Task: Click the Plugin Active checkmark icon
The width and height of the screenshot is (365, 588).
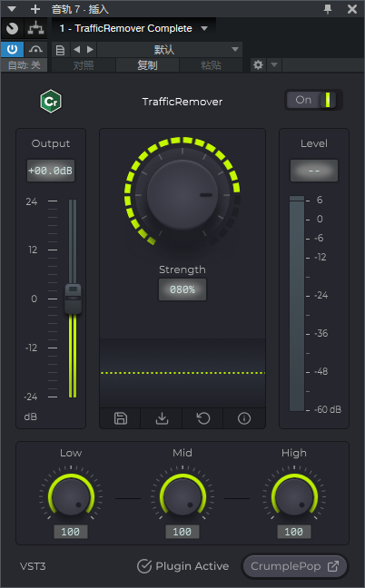Action: 144,566
